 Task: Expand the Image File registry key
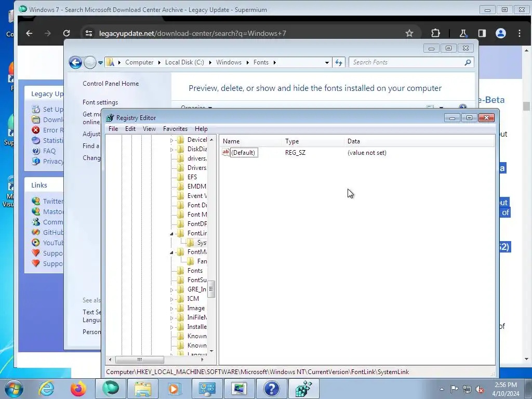pyautogui.click(x=171, y=309)
